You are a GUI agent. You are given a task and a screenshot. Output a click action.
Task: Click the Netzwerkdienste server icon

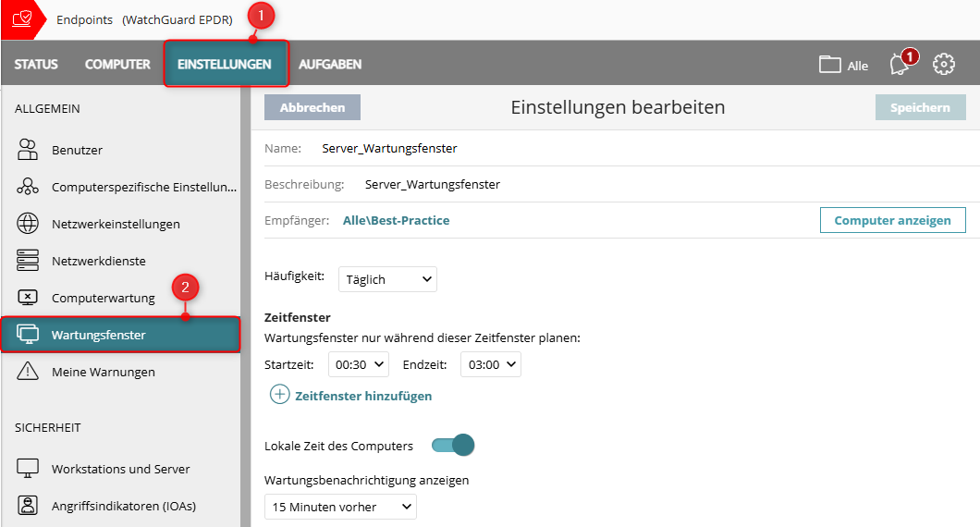click(28, 261)
